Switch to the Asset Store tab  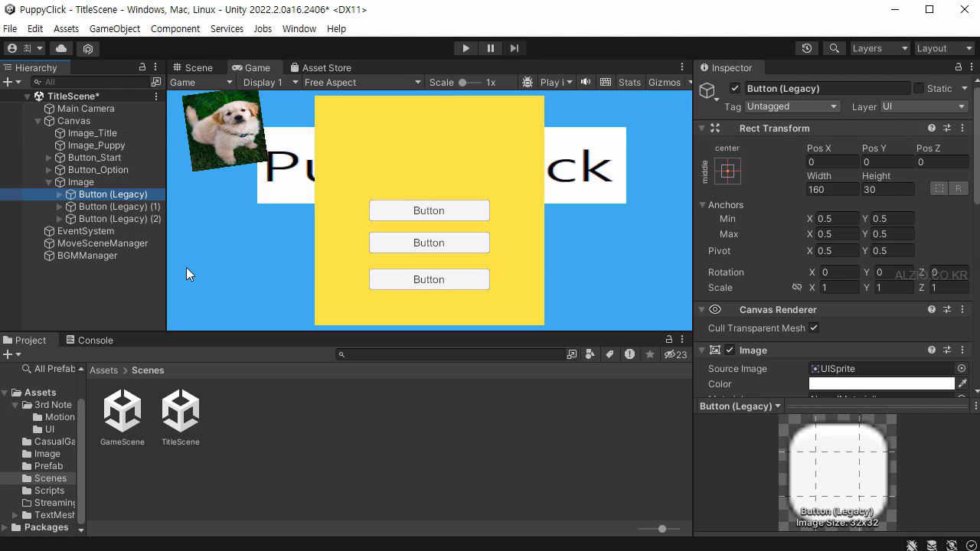[320, 67]
